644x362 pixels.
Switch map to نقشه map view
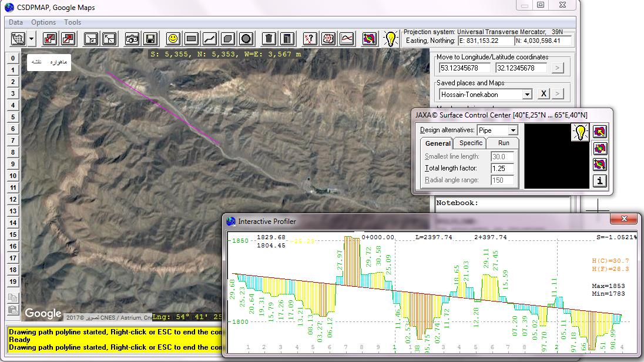tap(36, 62)
